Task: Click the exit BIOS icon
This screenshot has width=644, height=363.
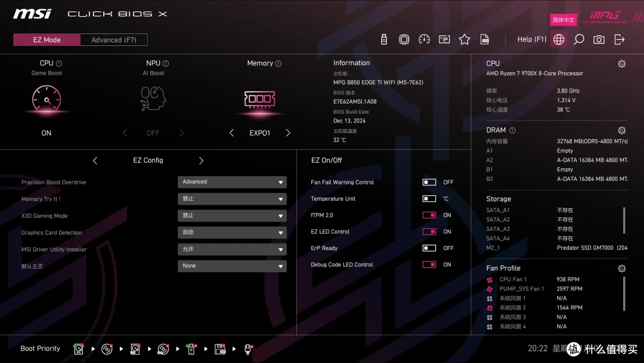Action: (620, 39)
